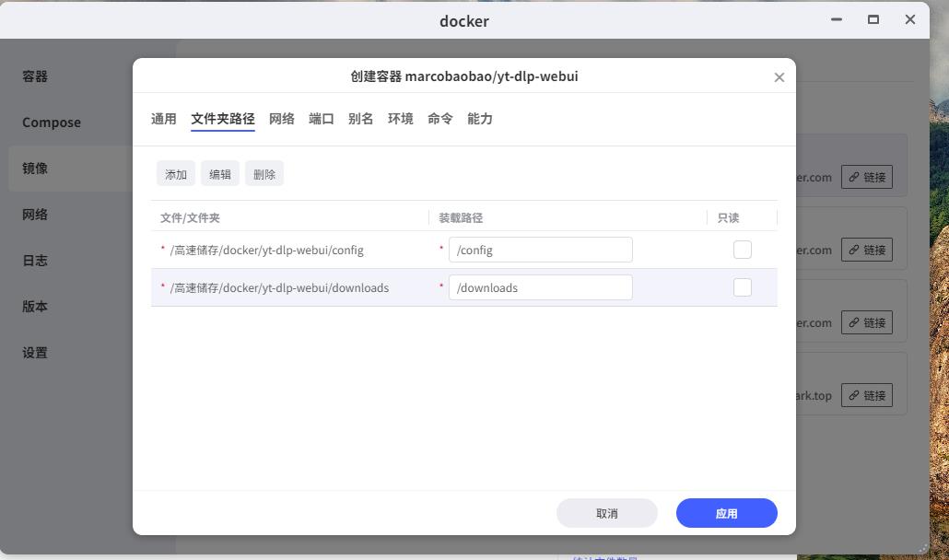The height and width of the screenshot is (560, 949).
Task: Toggle read-only checkbox for /downloads row
Action: [742, 287]
